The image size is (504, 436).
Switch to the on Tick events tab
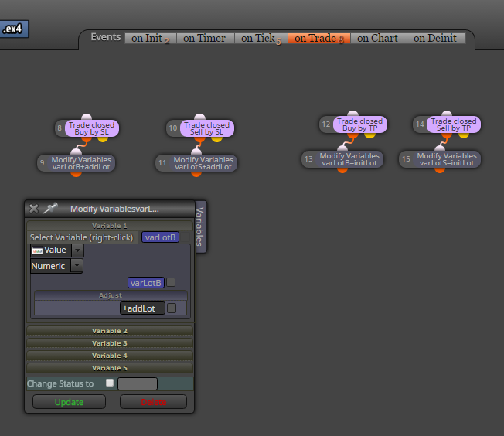pyautogui.click(x=261, y=38)
